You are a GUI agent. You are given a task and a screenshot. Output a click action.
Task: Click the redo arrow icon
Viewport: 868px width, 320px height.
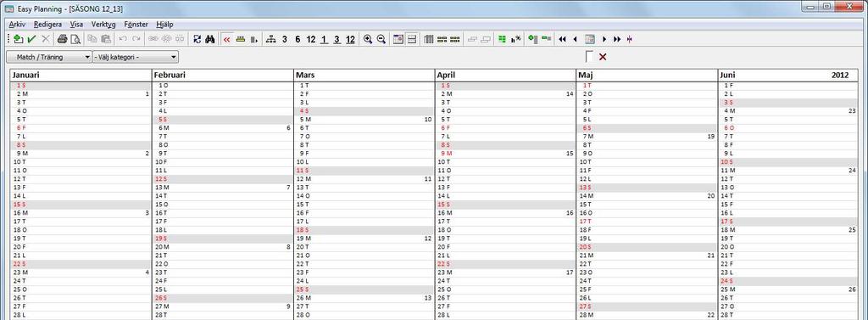coord(136,39)
